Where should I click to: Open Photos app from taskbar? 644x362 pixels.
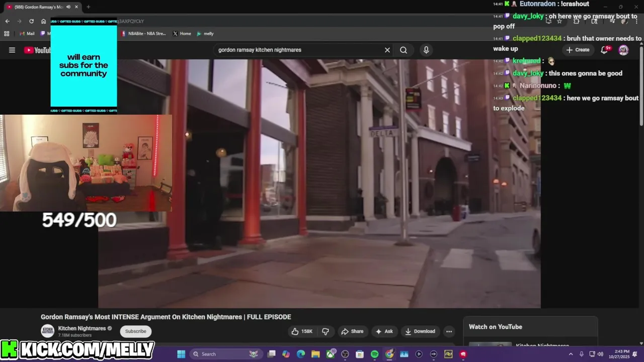[404, 354]
